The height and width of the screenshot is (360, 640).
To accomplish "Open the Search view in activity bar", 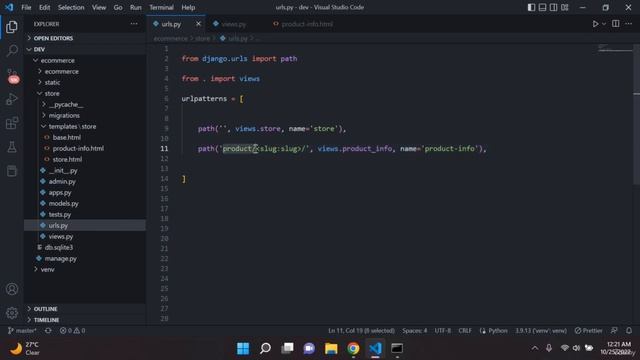I will pos(12,51).
